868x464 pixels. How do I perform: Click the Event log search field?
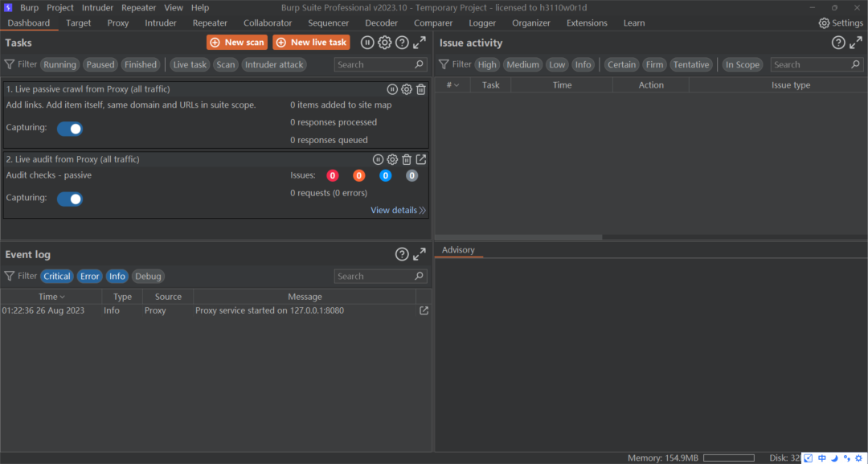coord(381,277)
